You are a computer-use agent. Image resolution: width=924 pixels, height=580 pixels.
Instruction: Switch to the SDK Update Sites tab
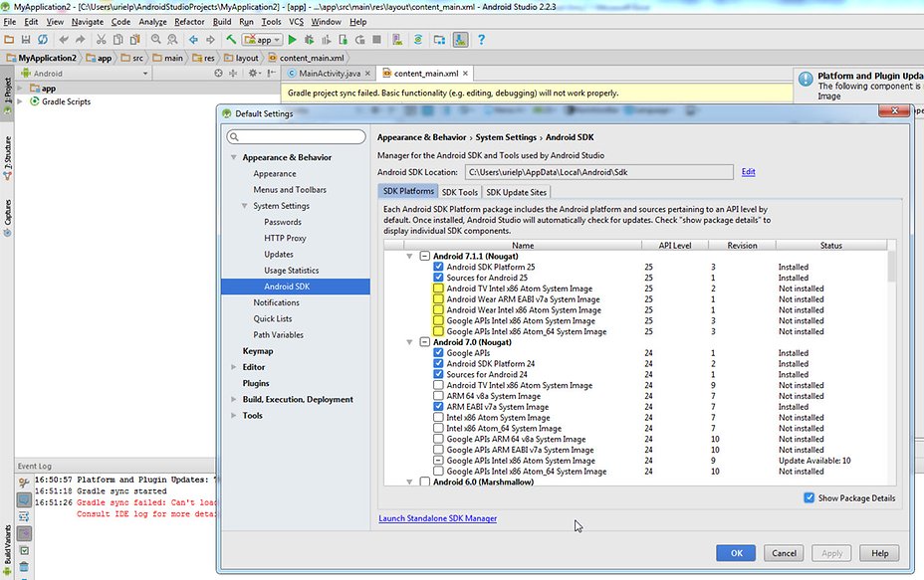[x=516, y=192]
